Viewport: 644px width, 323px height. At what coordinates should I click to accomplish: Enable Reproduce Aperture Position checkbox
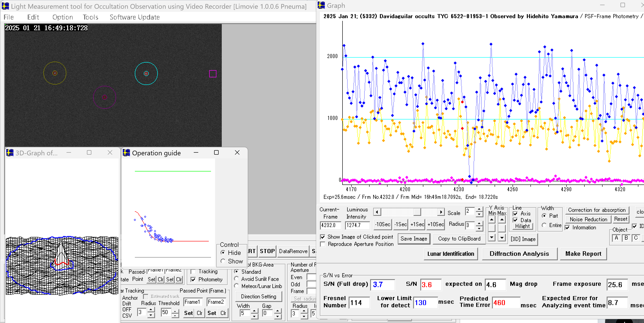click(x=323, y=244)
